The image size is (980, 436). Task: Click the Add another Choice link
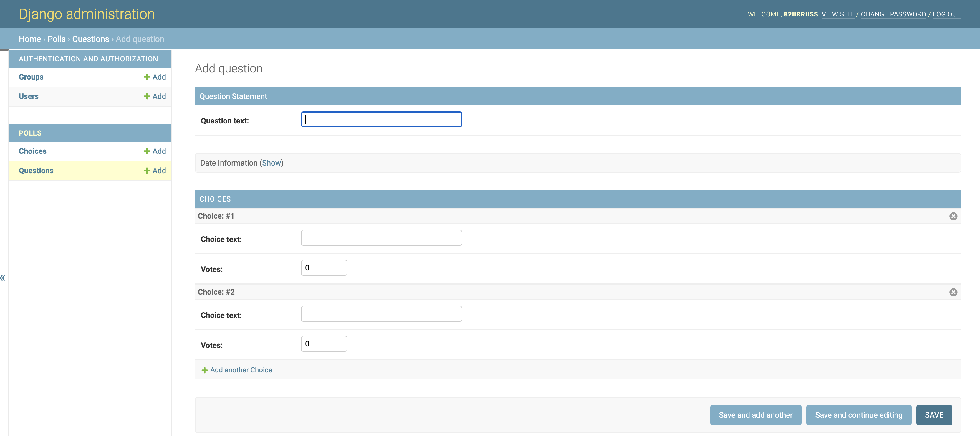pyautogui.click(x=237, y=370)
